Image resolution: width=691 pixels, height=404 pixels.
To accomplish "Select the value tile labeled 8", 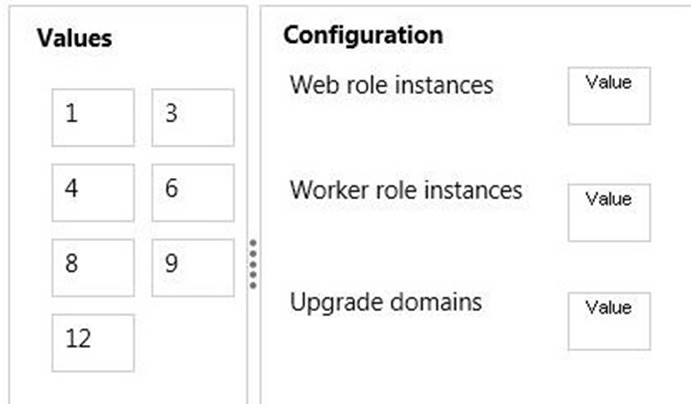I will tap(93, 267).
